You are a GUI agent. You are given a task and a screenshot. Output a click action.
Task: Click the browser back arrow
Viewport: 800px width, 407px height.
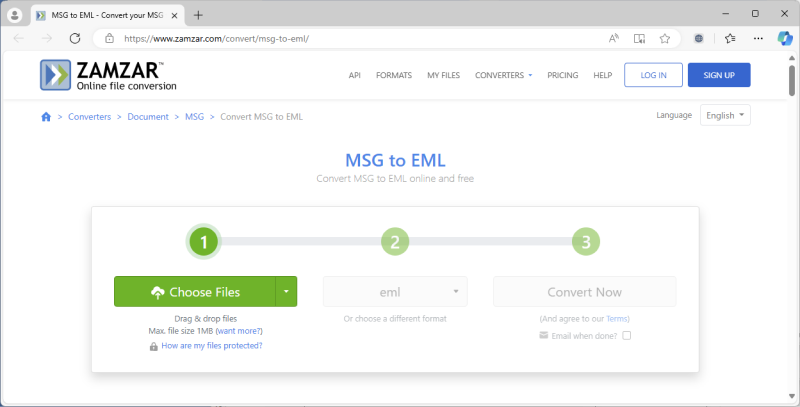[x=19, y=38]
